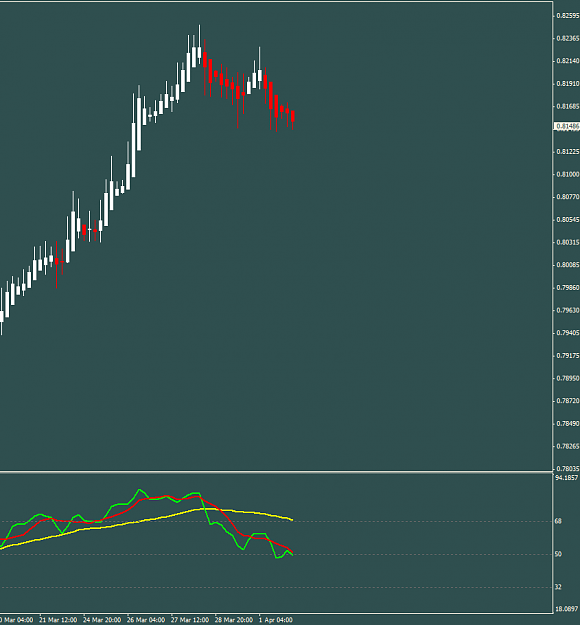Viewport: 580px width, 625px height.
Task: Click the 0.79405 price scale label
Action: (x=568, y=332)
